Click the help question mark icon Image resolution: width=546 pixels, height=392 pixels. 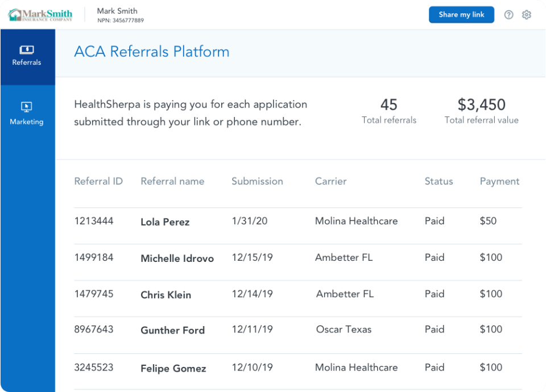click(x=508, y=14)
